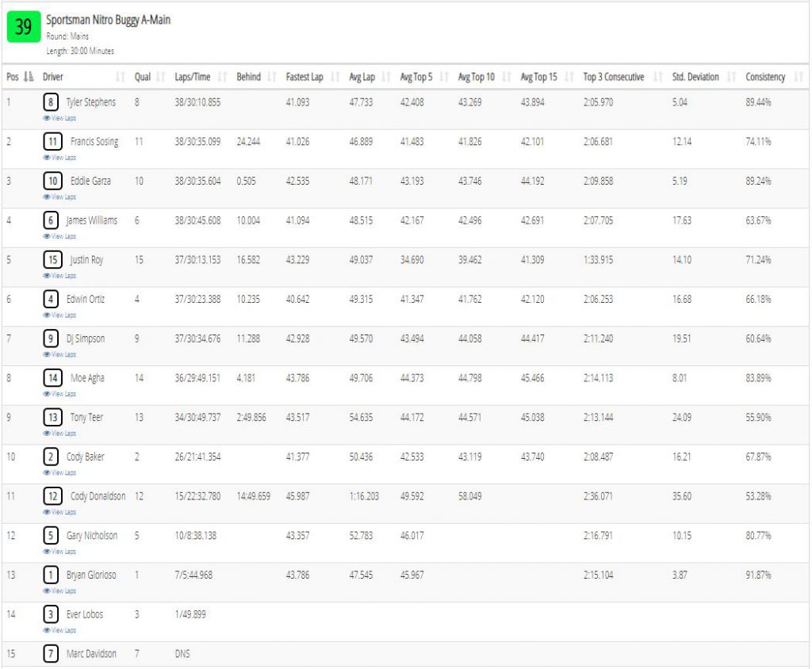Image resolution: width=812 pixels, height=669 pixels.
Task: Click car number 6 badge for James Williams
Action: coord(51,220)
